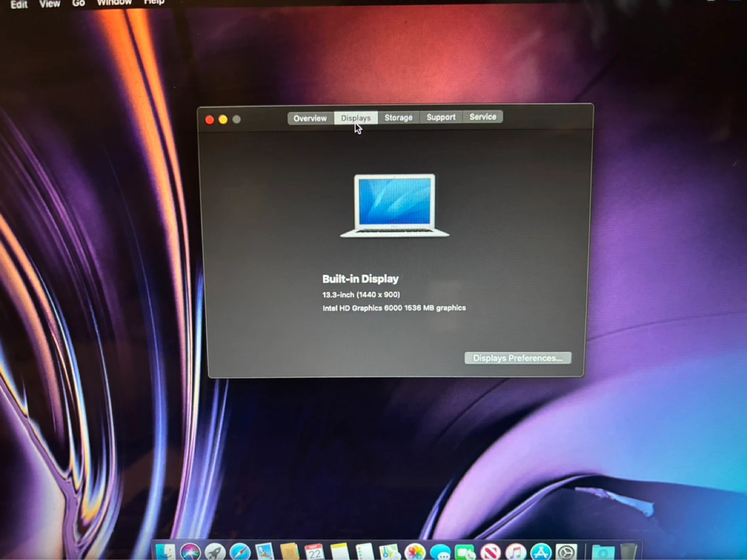Viewport: 747px width, 560px height.
Task: Open the Storage tab
Action: (x=398, y=118)
